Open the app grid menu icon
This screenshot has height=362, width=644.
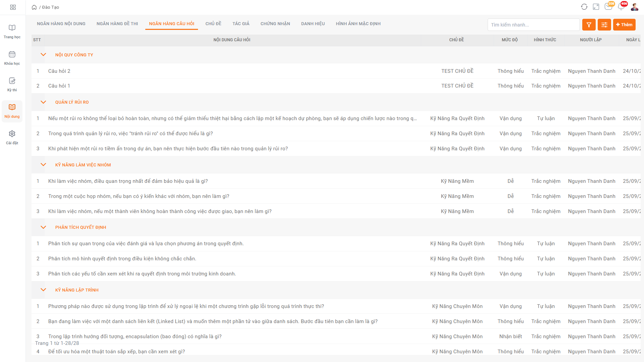[x=13, y=7]
